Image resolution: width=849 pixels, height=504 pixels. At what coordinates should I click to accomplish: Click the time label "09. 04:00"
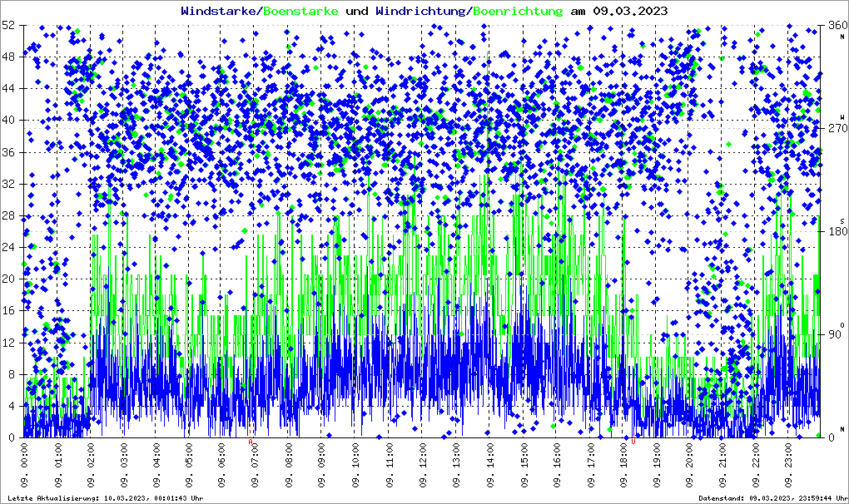(157, 465)
